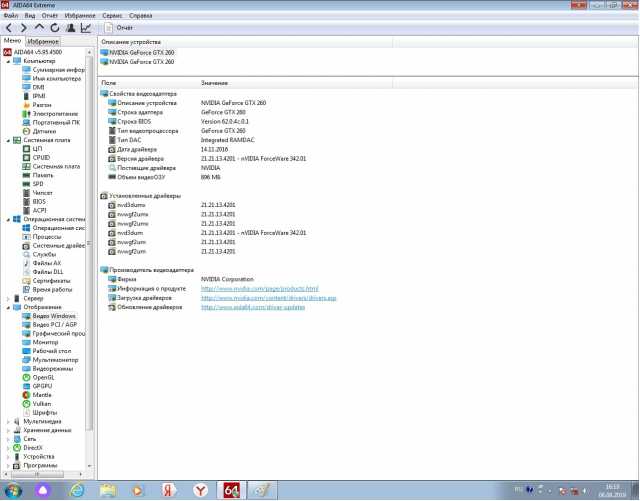Expand the Сеть tree node
640x501 pixels.
(x=8, y=439)
